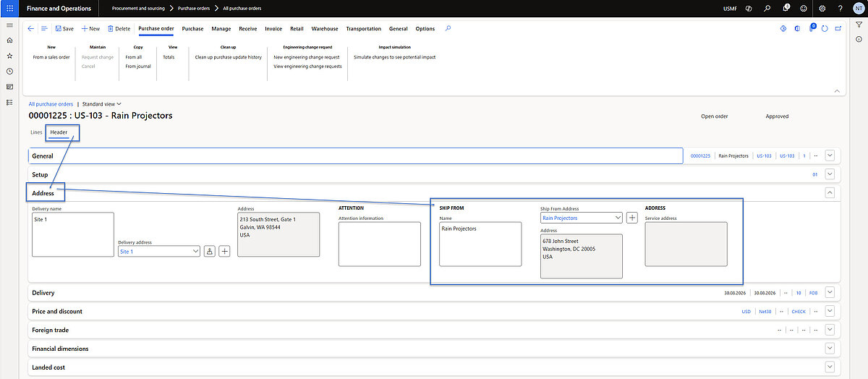Click Copy From all

(x=134, y=57)
